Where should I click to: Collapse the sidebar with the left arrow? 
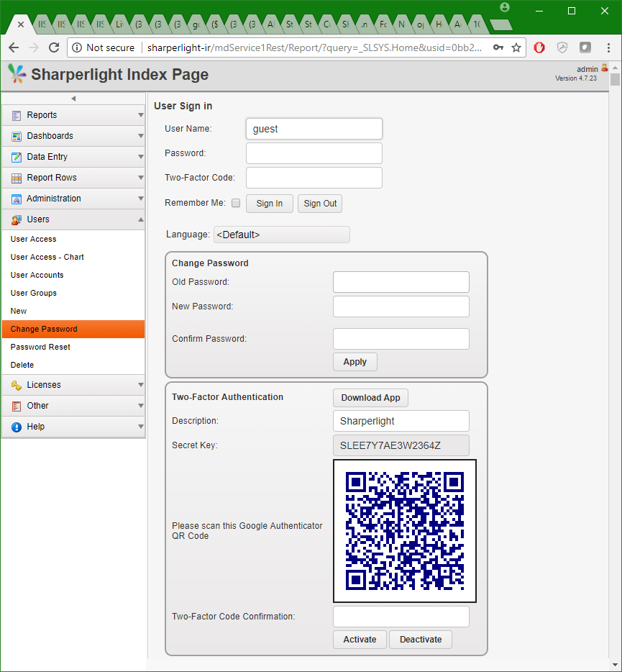click(x=73, y=98)
